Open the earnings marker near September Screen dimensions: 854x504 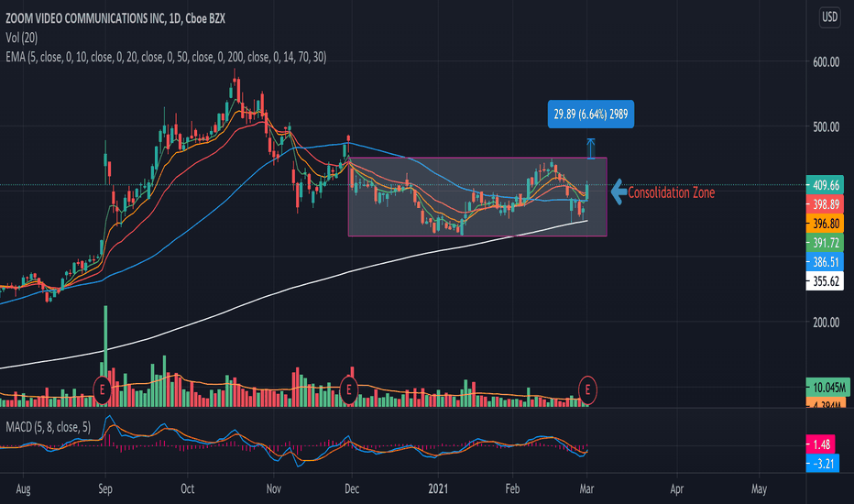(x=102, y=390)
